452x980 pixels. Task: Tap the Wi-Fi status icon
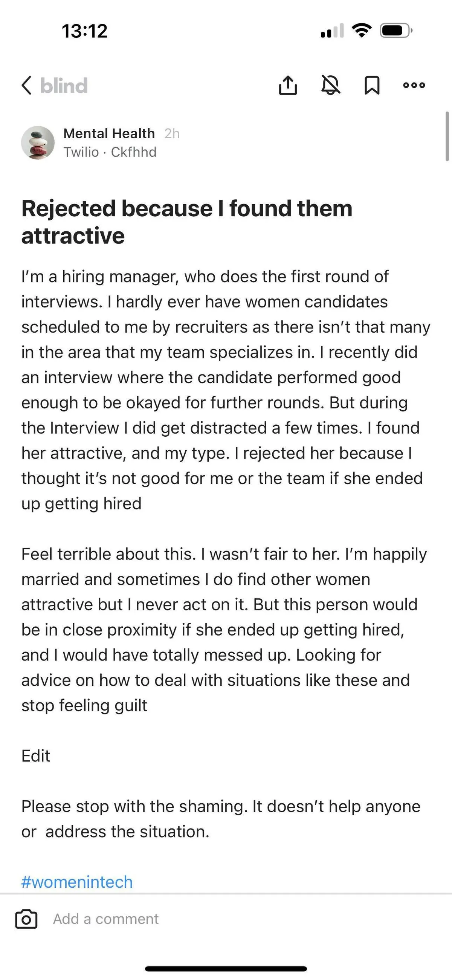click(362, 31)
